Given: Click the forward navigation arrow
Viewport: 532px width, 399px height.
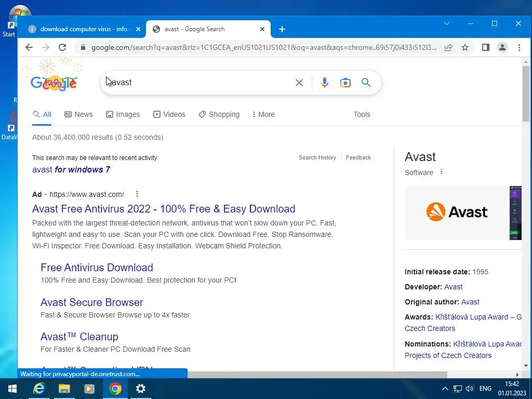Looking at the screenshot, I should [x=46, y=47].
